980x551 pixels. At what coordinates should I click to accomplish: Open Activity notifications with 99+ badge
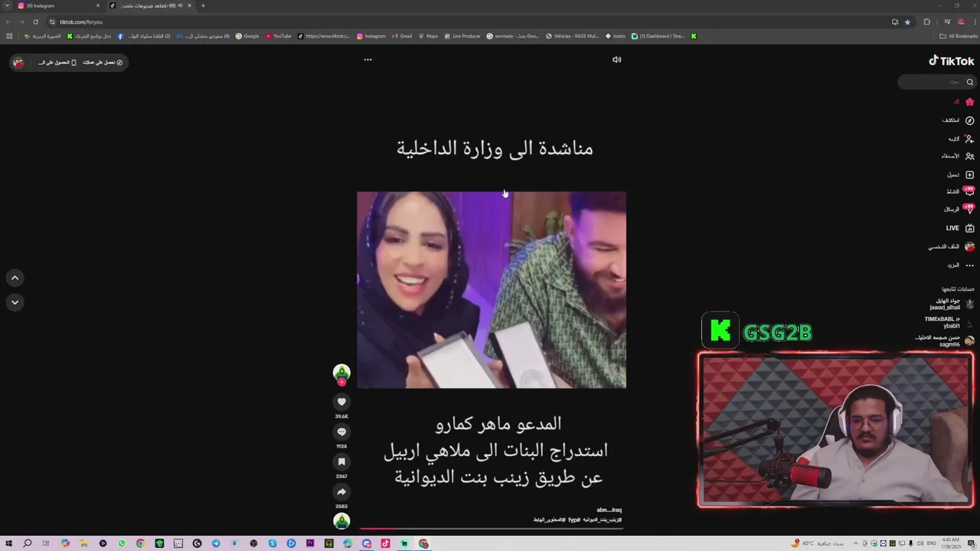960,191
